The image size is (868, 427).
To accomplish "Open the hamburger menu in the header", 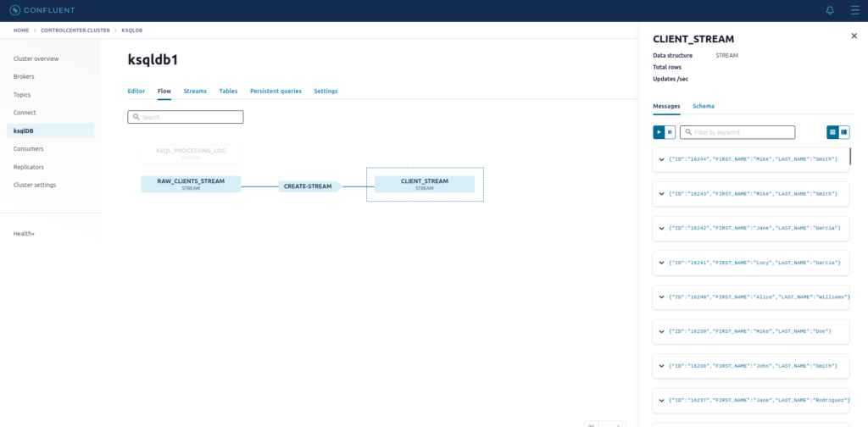I will 854,10.
